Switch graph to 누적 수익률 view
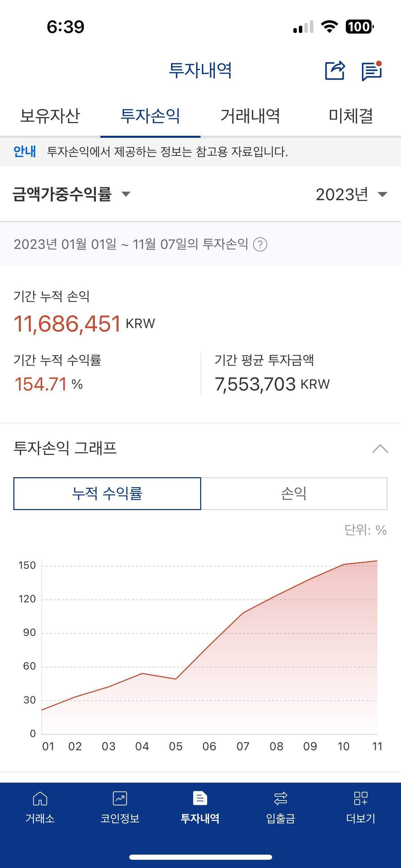 tap(107, 494)
